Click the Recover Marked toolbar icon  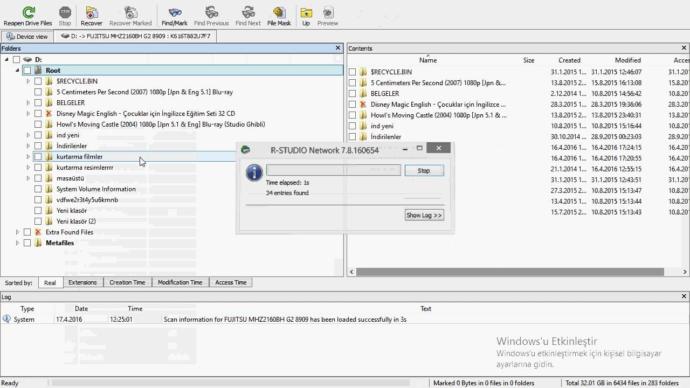(130, 12)
